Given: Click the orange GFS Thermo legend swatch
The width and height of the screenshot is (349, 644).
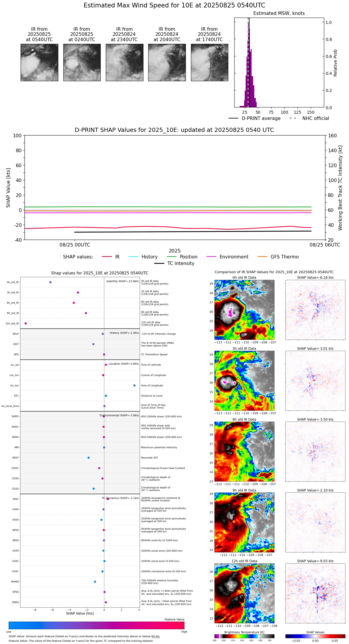Looking at the screenshot, I should coord(262,257).
